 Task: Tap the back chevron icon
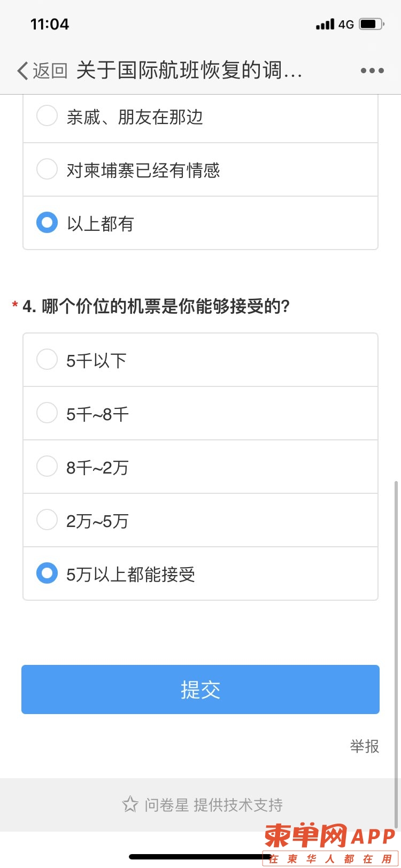coord(22,71)
